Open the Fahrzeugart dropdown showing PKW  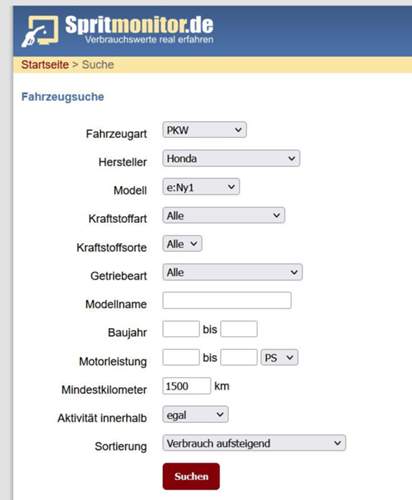(204, 130)
